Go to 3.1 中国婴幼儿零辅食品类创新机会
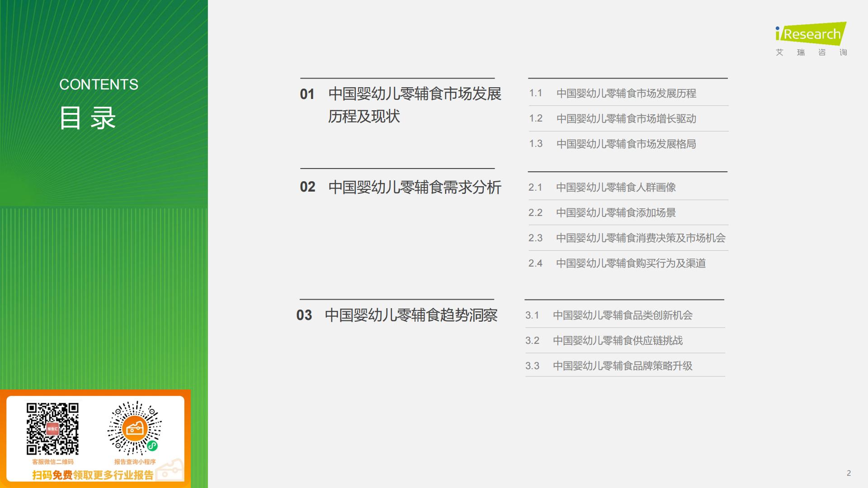Image resolution: width=868 pixels, height=488 pixels. click(x=609, y=315)
